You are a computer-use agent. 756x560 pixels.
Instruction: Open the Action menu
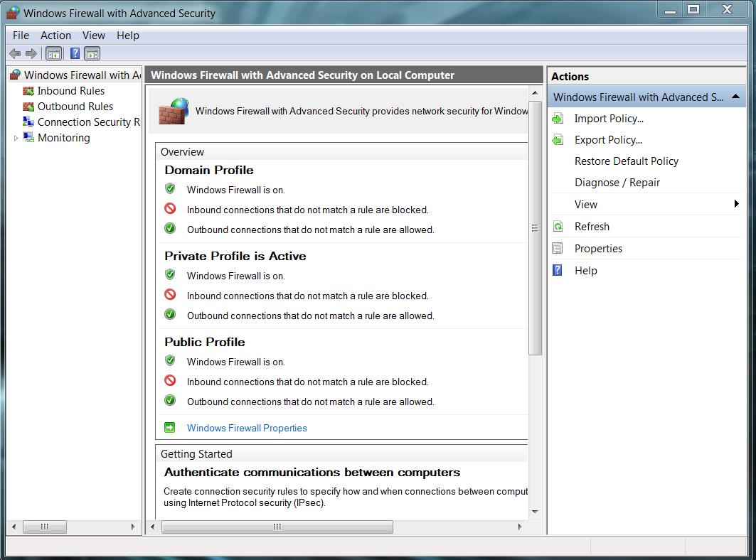56,36
